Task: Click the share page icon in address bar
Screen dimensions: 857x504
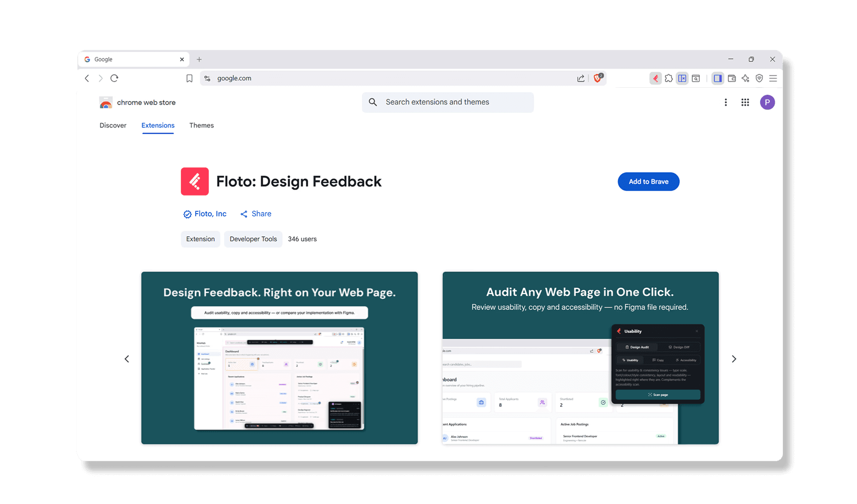Action: coord(581,78)
